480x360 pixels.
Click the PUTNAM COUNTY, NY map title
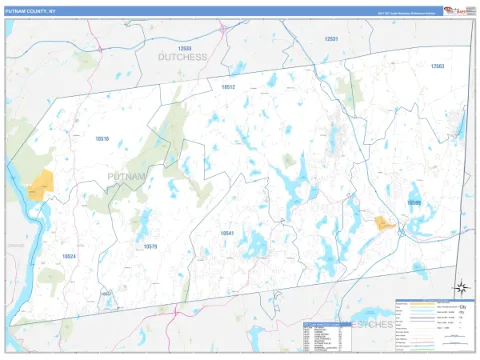30,11
